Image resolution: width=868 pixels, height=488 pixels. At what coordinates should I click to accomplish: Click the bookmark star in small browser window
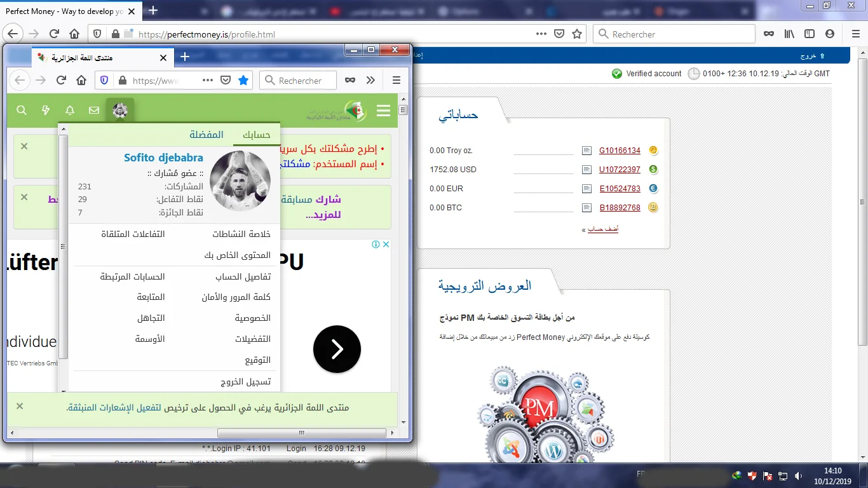click(243, 80)
